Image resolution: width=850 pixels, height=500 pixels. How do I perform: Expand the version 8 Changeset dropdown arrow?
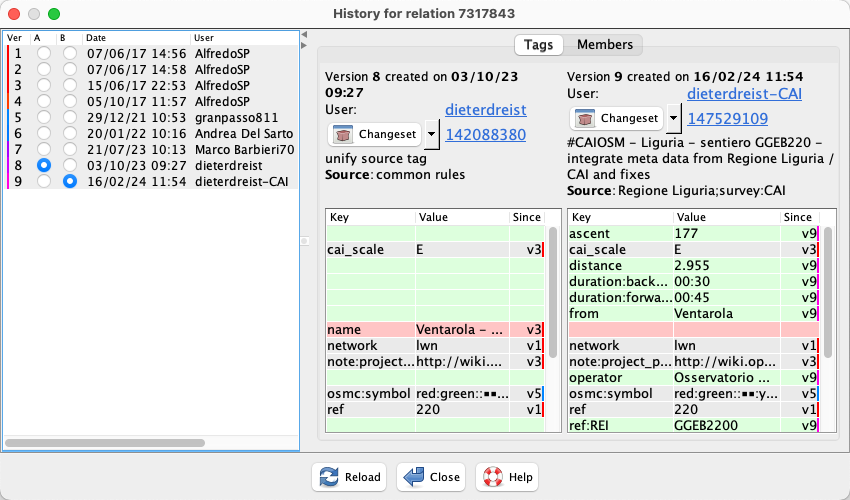[x=432, y=134]
